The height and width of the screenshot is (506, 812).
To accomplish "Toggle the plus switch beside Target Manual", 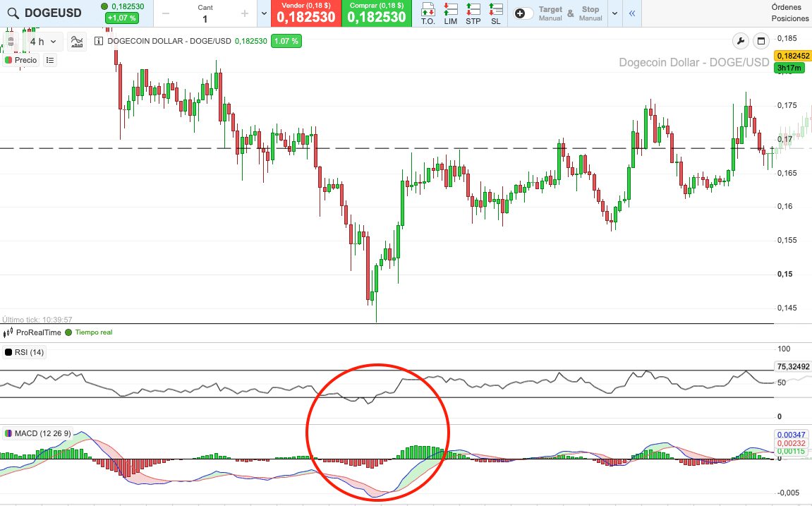I will (521, 13).
